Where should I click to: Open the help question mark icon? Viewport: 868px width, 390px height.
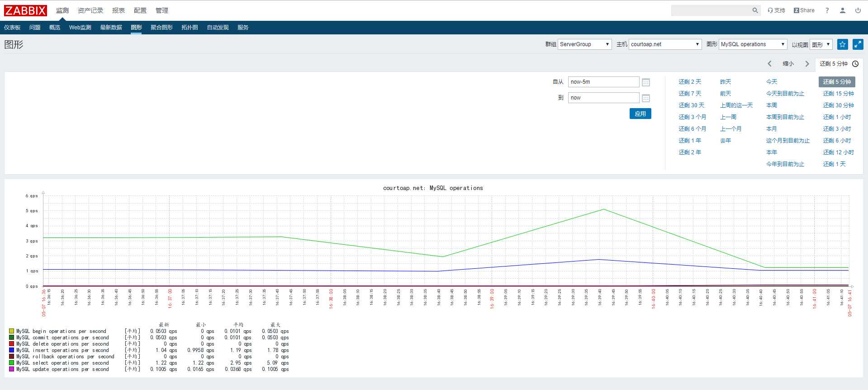(x=827, y=10)
